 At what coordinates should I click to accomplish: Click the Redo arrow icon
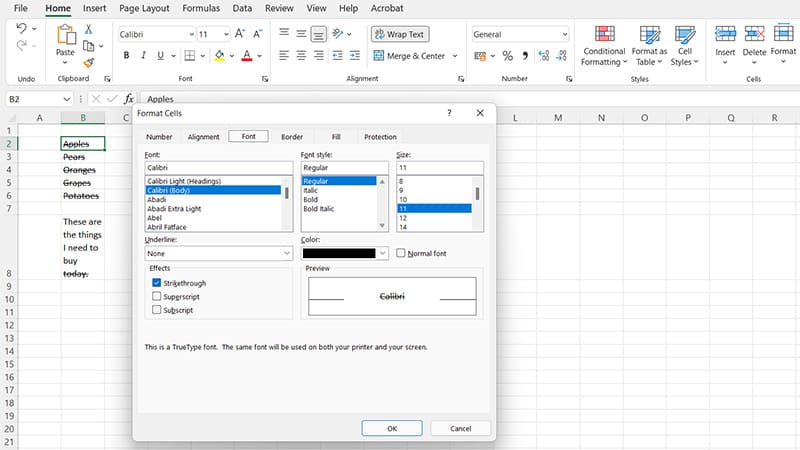21,46
